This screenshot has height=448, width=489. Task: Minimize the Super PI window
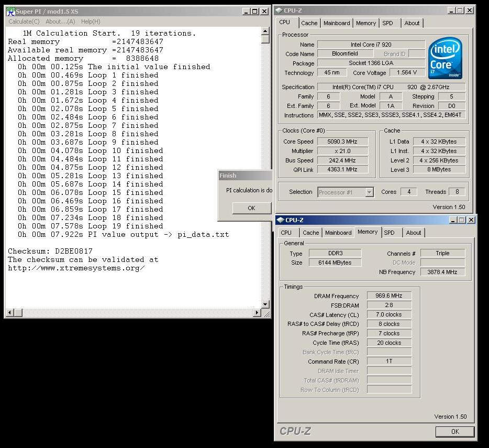coord(246,12)
